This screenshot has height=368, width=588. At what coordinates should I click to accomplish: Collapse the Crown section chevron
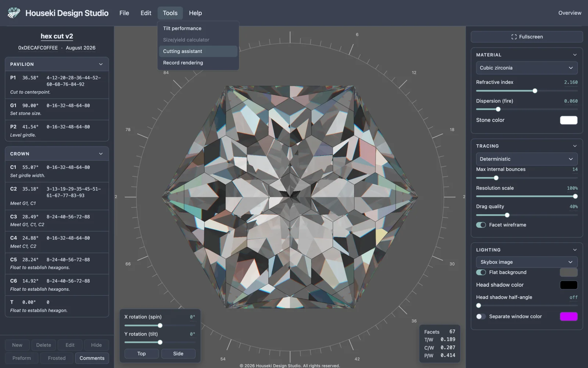pos(101,154)
